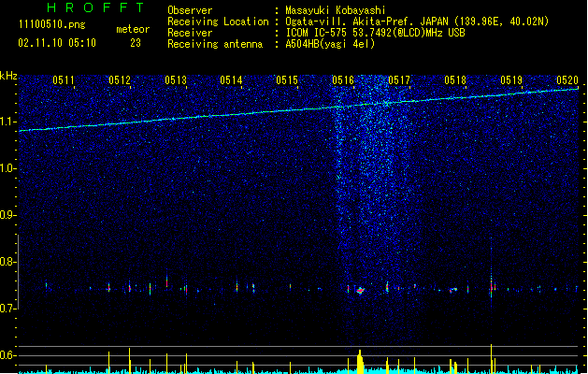Screen dimensions: 588x374
Task: Click the Receiver label
Action: tap(190, 33)
